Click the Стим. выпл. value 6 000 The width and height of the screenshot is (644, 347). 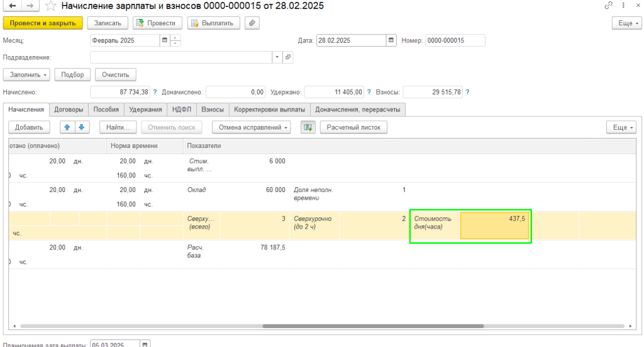277,161
